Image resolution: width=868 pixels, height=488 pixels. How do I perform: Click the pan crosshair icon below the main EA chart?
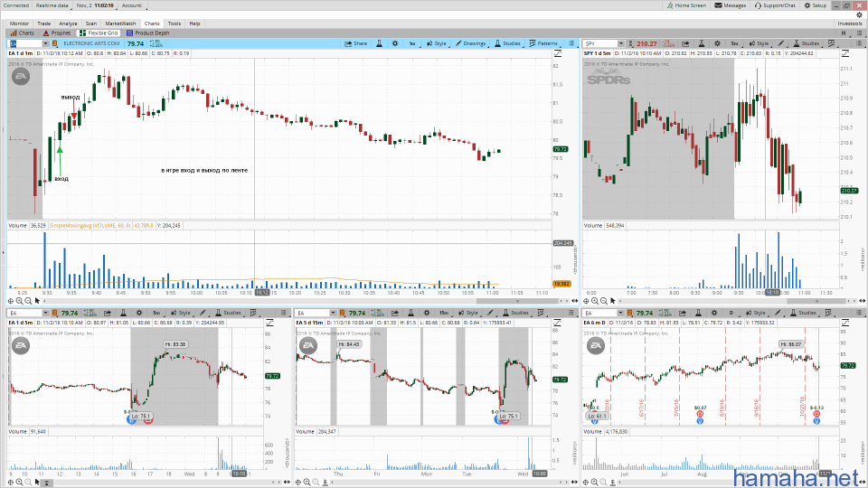point(11,301)
